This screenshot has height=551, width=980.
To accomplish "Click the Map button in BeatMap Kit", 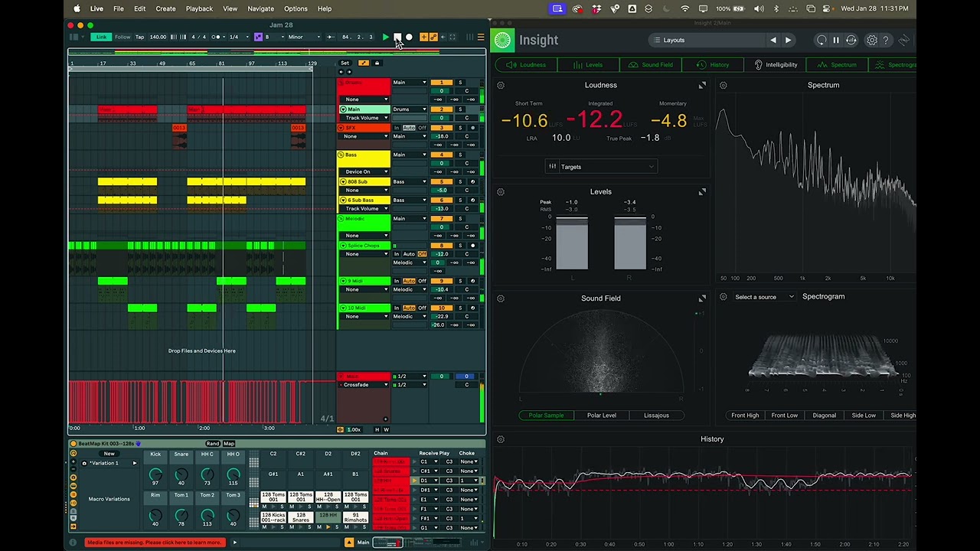I will (228, 444).
